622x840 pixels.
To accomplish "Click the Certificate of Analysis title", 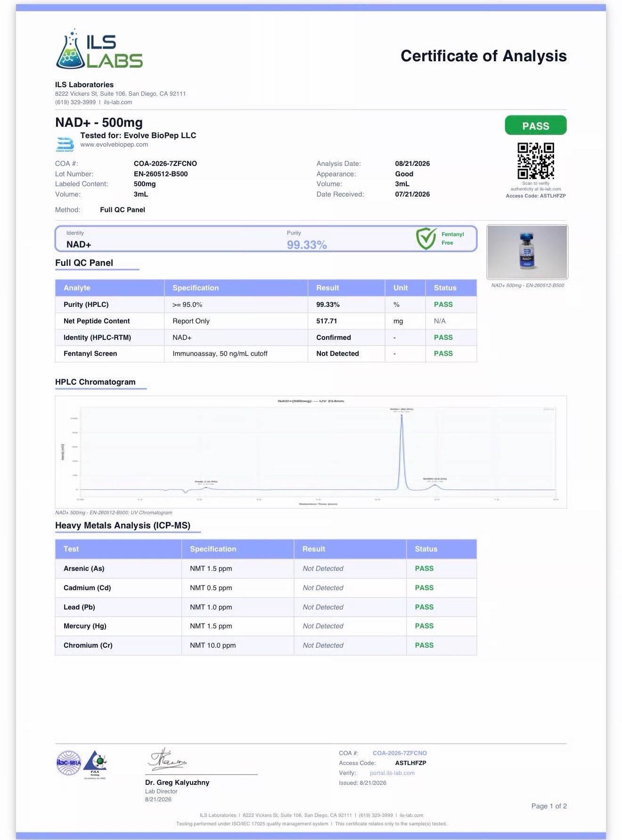I will [x=483, y=56].
